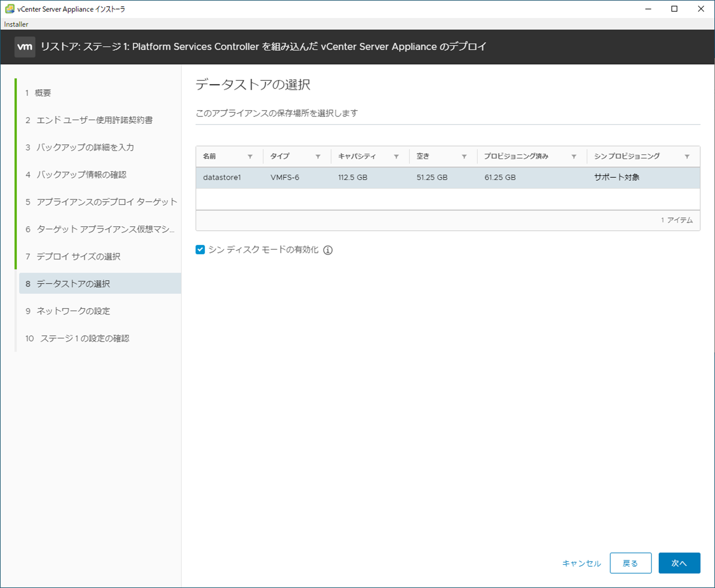Select step 5 アプライアンスのデプロイ ターゲット
Viewport: 715px width, 588px height.
tap(107, 202)
